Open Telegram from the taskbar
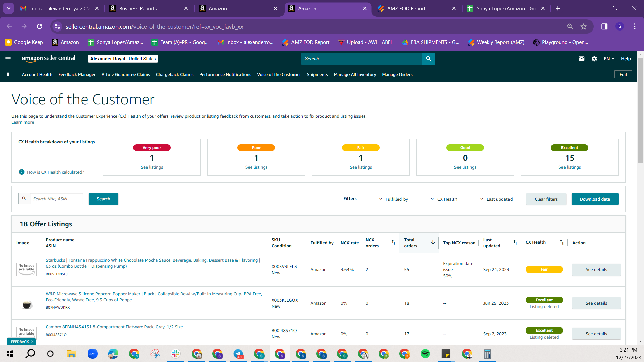Screen dimensions: 644x362 click(x=238, y=354)
